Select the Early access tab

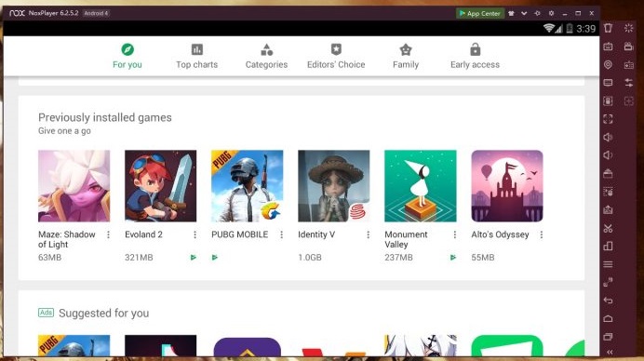click(476, 56)
